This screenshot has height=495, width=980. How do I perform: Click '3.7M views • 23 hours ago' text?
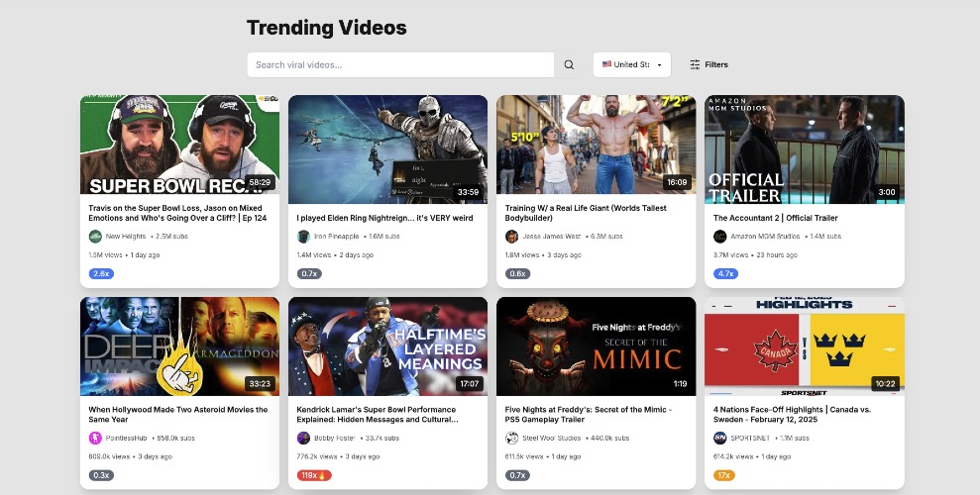(x=755, y=254)
